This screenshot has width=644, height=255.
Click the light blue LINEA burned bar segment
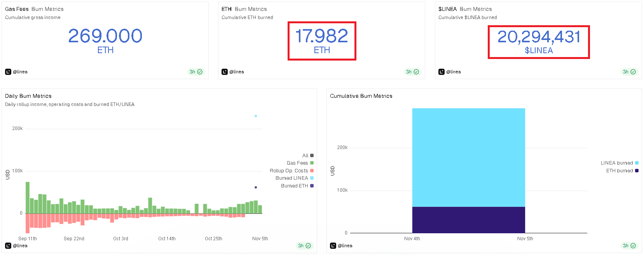coord(468,158)
